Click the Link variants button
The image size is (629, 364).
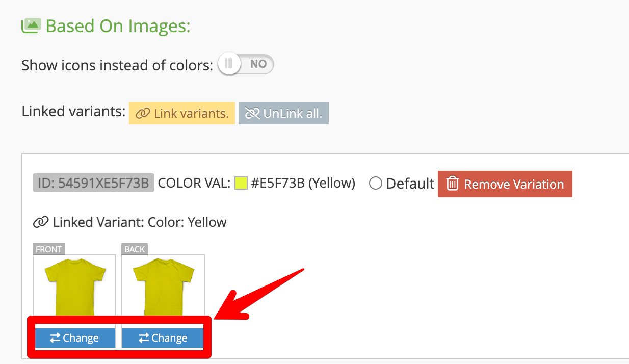(x=182, y=113)
